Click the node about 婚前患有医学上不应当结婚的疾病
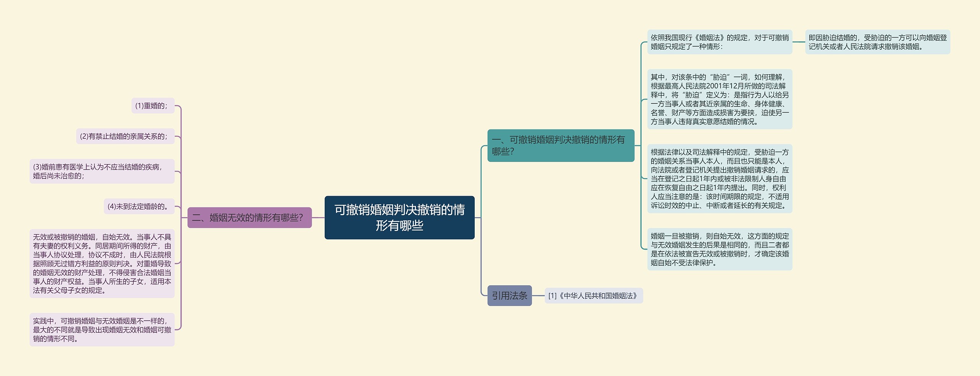 pos(102,172)
